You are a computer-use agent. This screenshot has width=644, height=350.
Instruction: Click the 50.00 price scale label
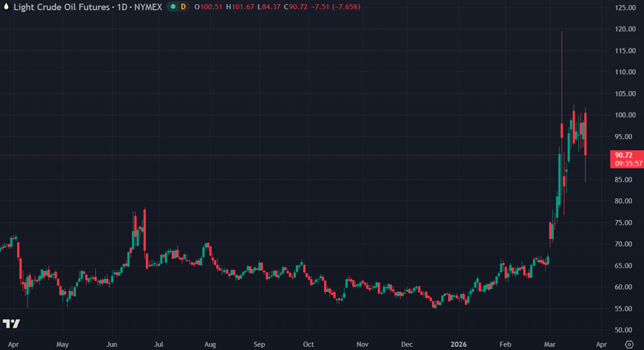624,330
